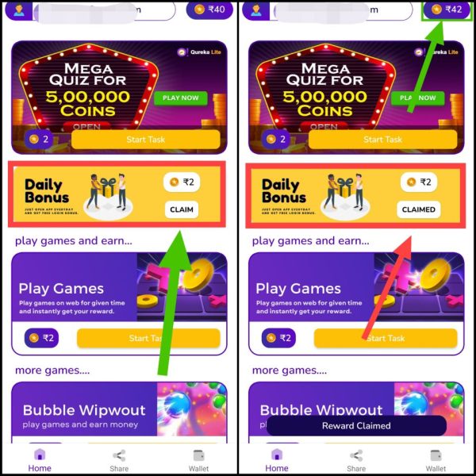Tap the ₹2 coin badge on left Play Games
Viewport: 476px width, 476px height.
pos(41,338)
